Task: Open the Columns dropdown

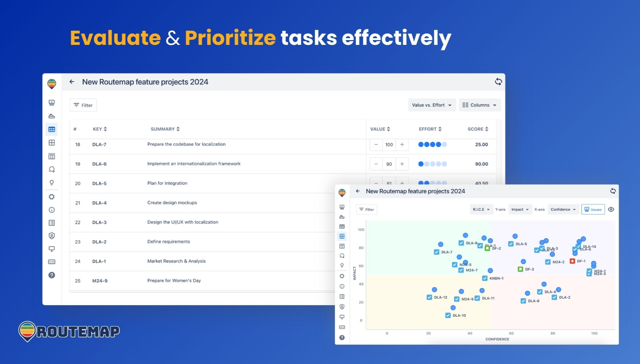Action: click(x=480, y=105)
